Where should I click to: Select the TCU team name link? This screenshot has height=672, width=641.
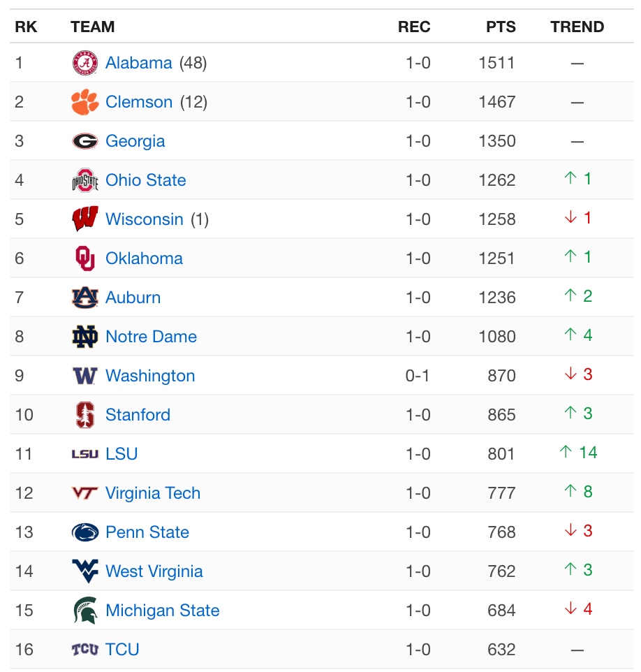click(122, 650)
